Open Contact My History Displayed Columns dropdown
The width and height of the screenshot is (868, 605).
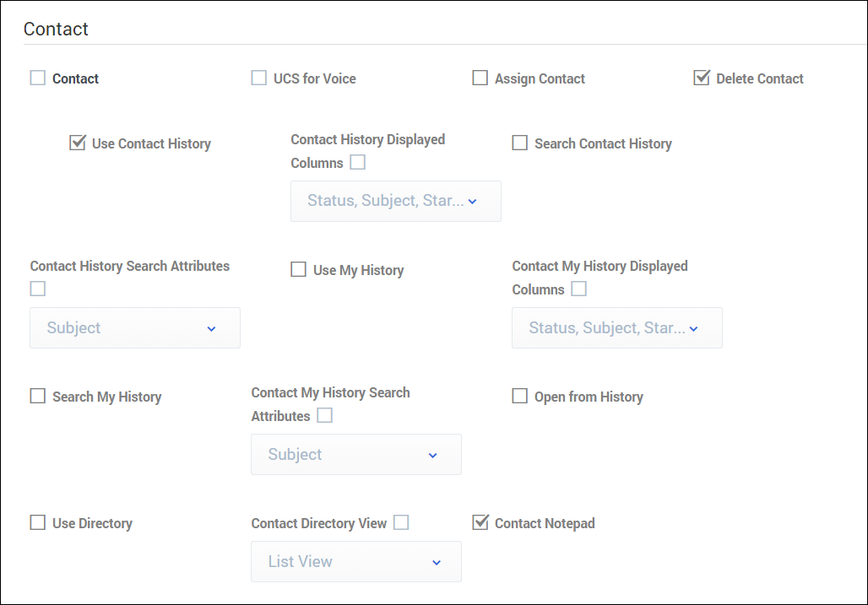point(616,328)
